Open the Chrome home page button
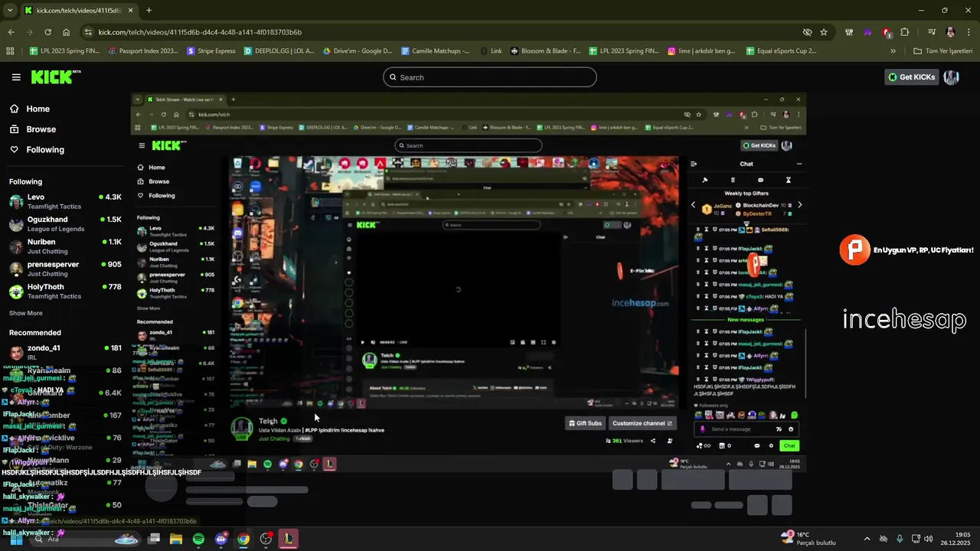The height and width of the screenshot is (551, 980). [67, 32]
